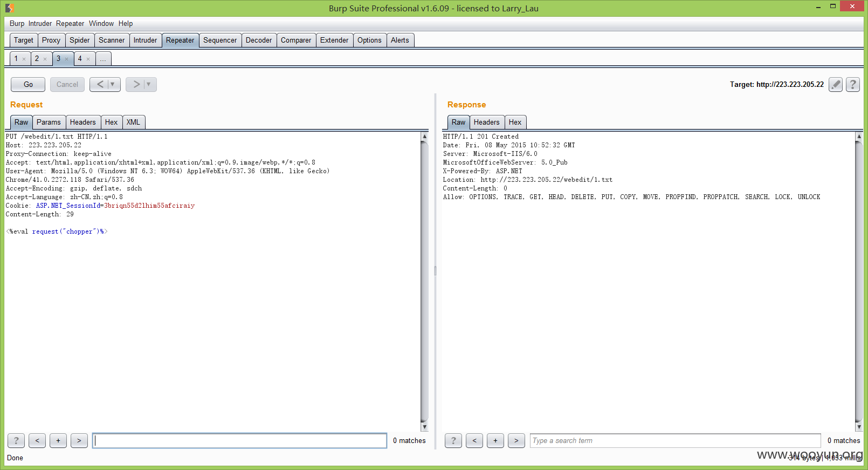Switch to the Options tab
This screenshot has height=470, width=868.
pyautogui.click(x=369, y=40)
